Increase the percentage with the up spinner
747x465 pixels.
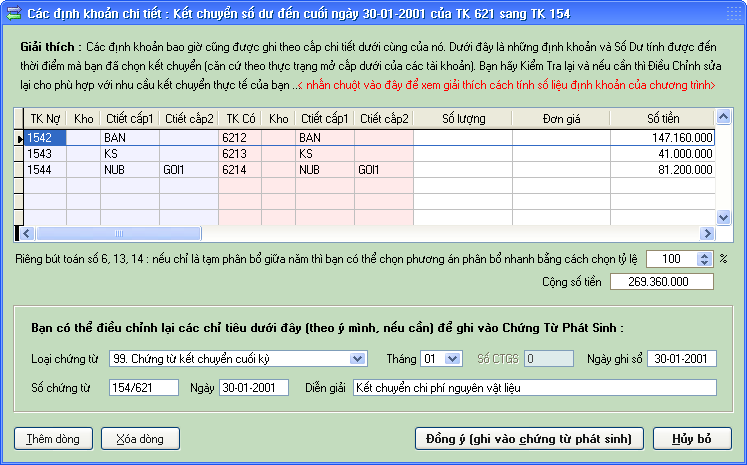pyautogui.click(x=708, y=254)
